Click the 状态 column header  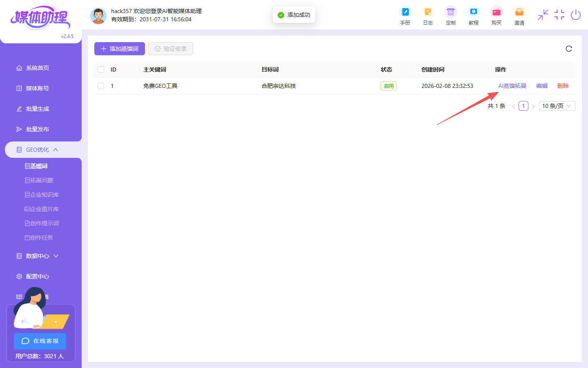point(386,70)
